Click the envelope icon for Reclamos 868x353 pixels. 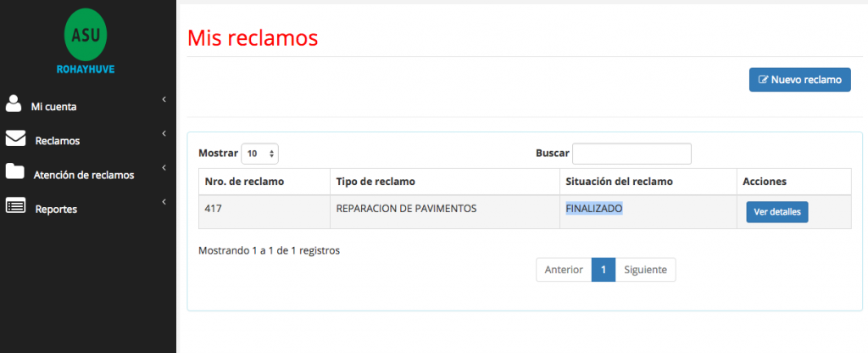pyautogui.click(x=15, y=138)
